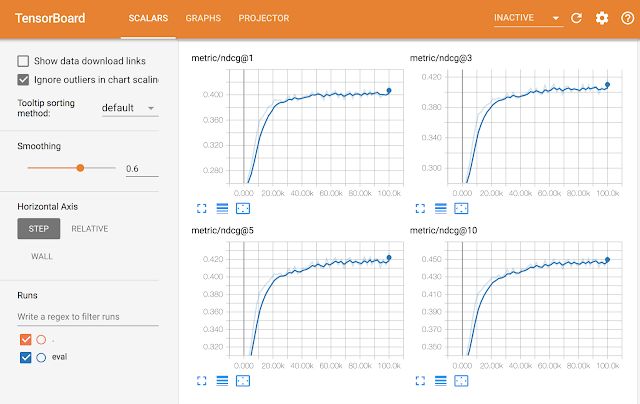Toggle y-axis log scale for metric/ndcg@3 chart
640x404 pixels.
441,209
